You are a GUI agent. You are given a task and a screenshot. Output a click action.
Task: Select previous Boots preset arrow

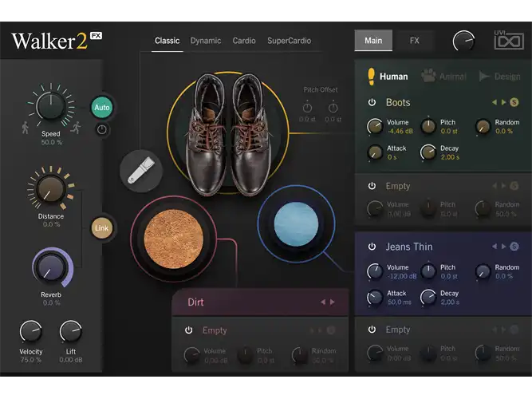point(495,102)
